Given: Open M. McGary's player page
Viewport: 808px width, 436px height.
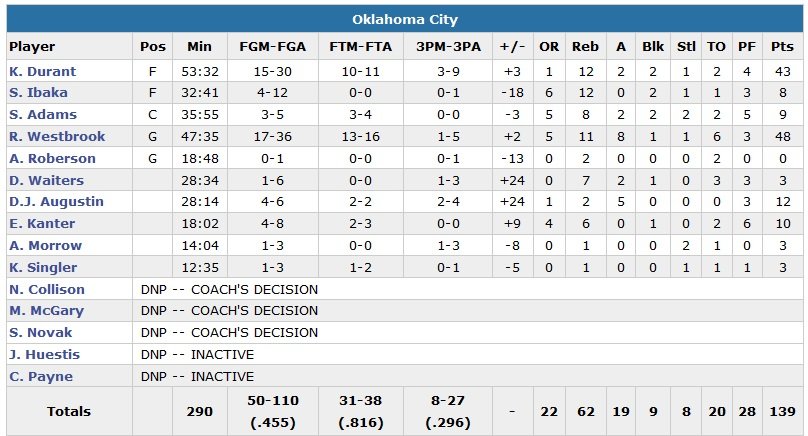Looking at the screenshot, I should pyautogui.click(x=45, y=311).
